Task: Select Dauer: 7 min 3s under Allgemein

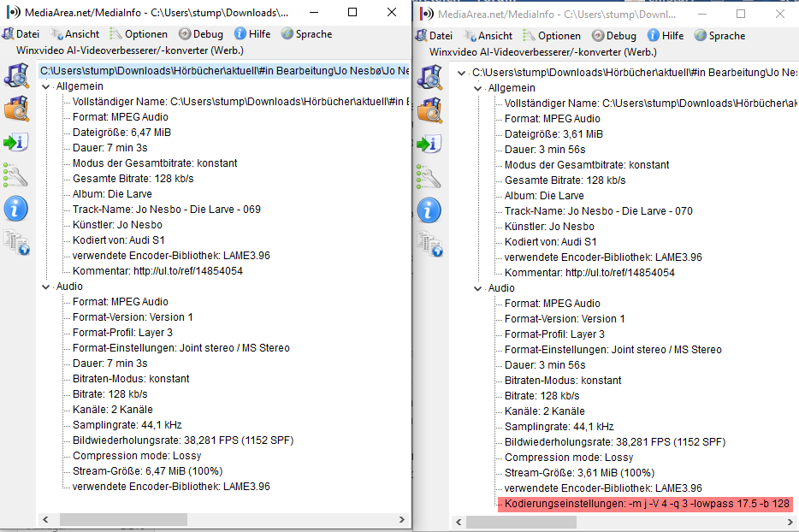Action: [x=110, y=148]
